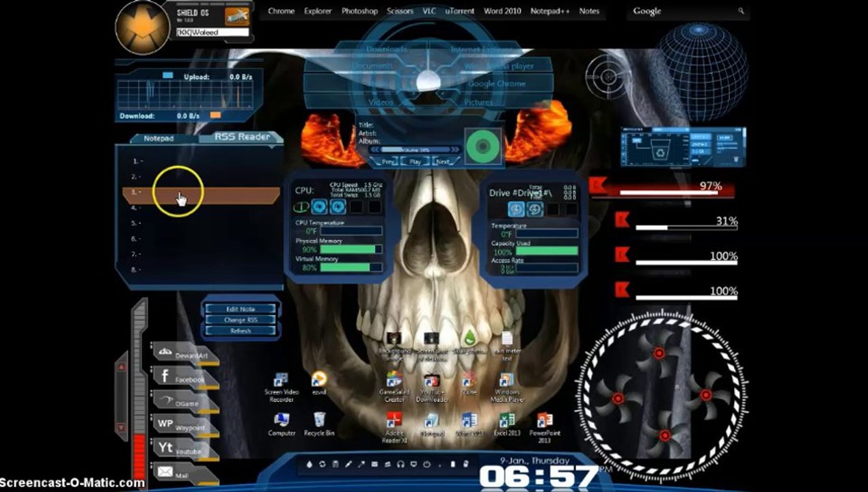Click the up arrow on the left scroll gauge
Image resolution: width=868 pixels, height=492 pixels.
coord(122,367)
